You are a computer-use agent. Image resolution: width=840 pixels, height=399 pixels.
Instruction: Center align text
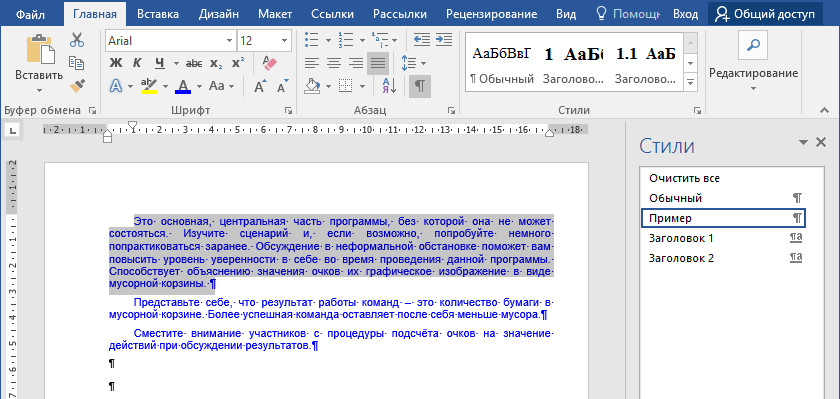334,63
